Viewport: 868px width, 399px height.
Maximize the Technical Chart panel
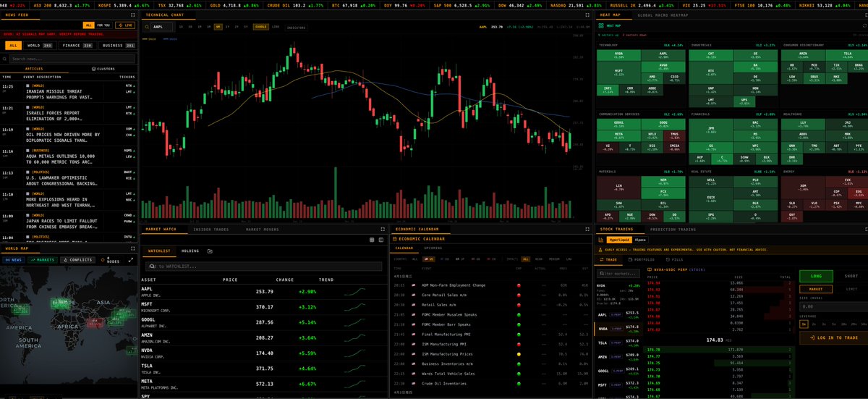tap(587, 14)
